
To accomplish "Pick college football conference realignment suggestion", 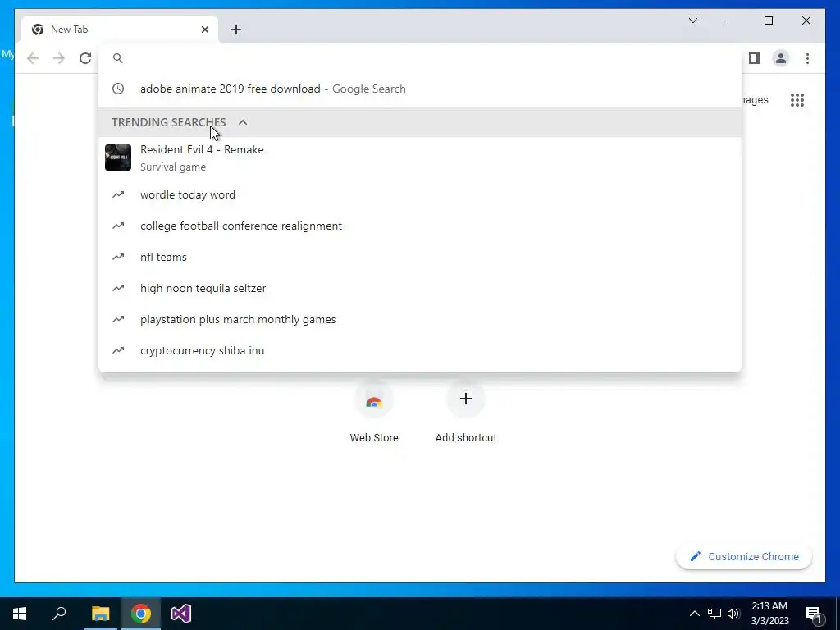I will [420, 226].
